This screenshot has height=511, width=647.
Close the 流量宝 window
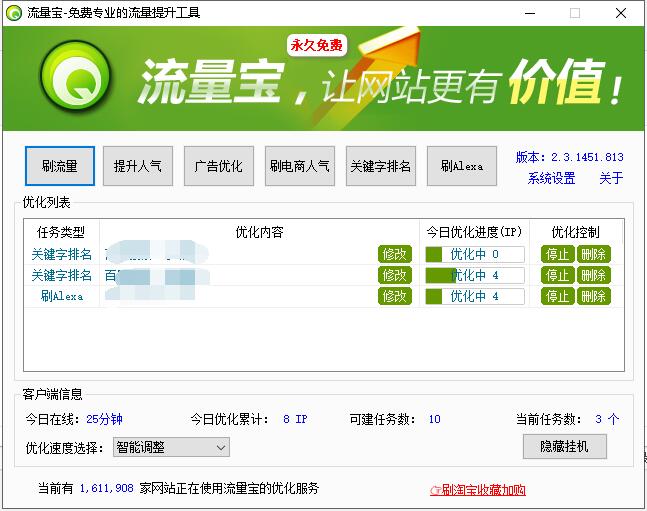(x=621, y=13)
